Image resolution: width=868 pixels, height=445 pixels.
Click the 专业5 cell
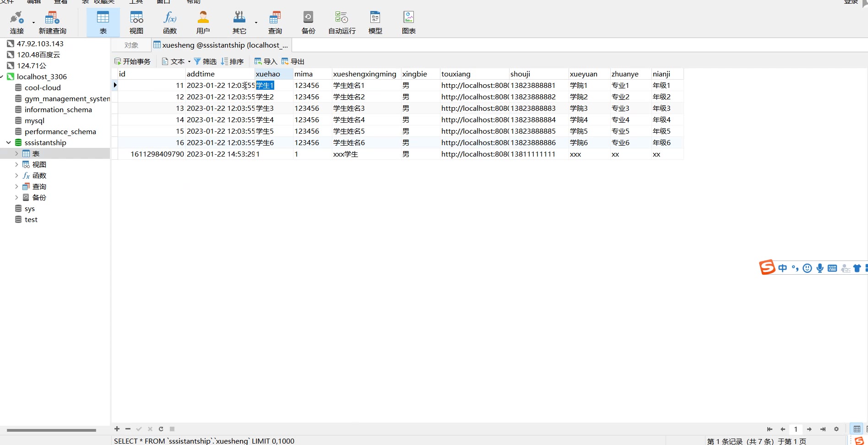click(630, 131)
